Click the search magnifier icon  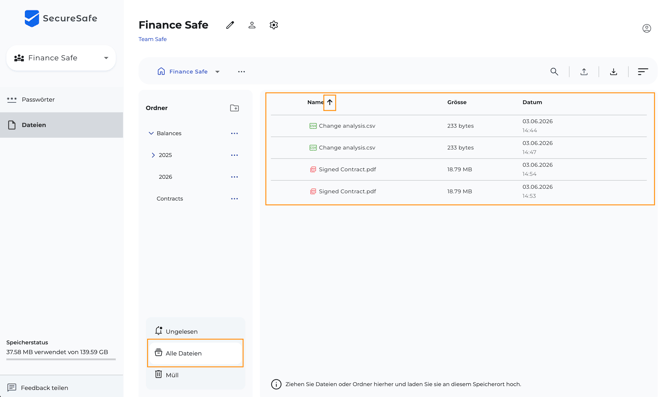(x=554, y=72)
